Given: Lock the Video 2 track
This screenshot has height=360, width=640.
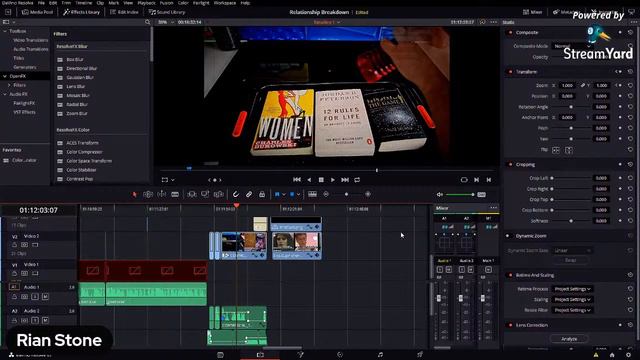Looking at the screenshot, I should click(x=14, y=245).
